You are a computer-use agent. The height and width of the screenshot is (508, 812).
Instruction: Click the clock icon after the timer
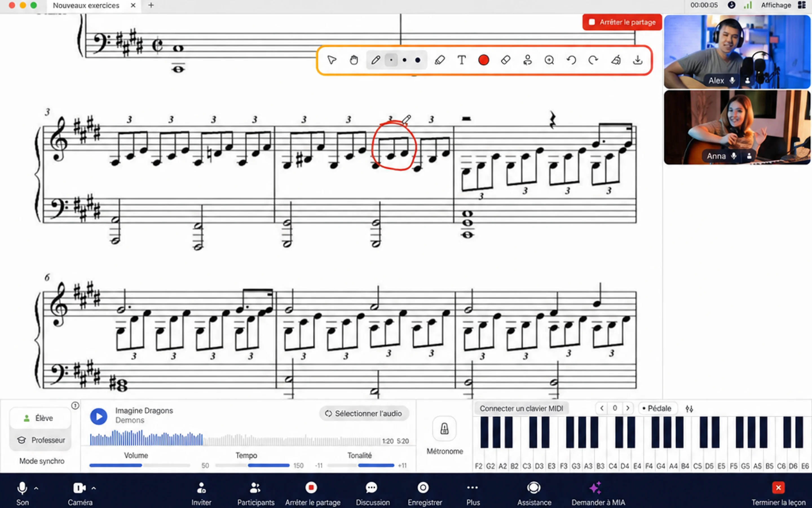click(x=731, y=5)
